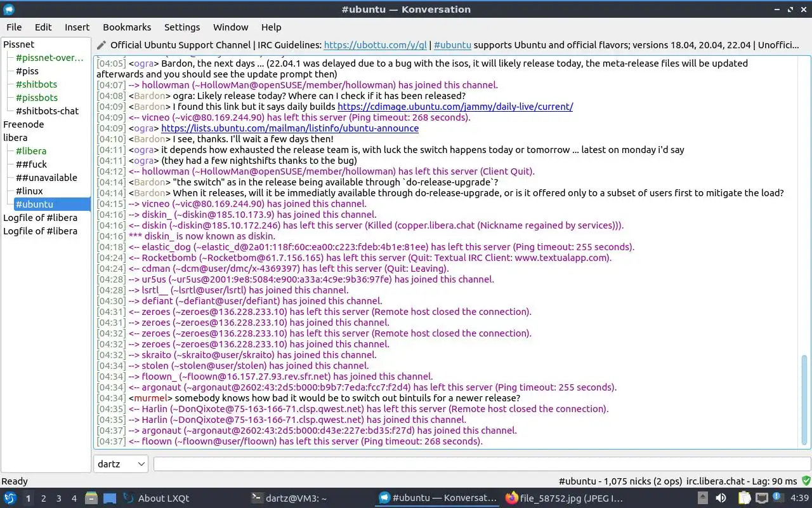Open the first Logfile of #libera entry
Image resolution: width=812 pixels, height=508 pixels.
40,218
